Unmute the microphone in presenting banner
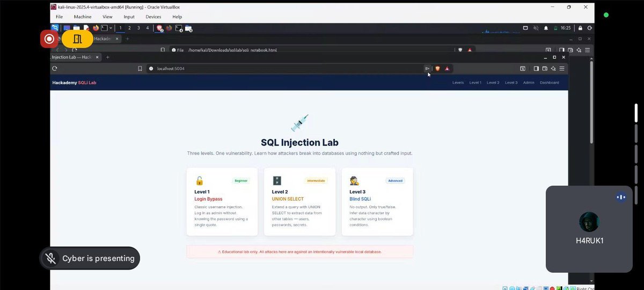The image size is (644, 290). pyautogui.click(x=51, y=258)
